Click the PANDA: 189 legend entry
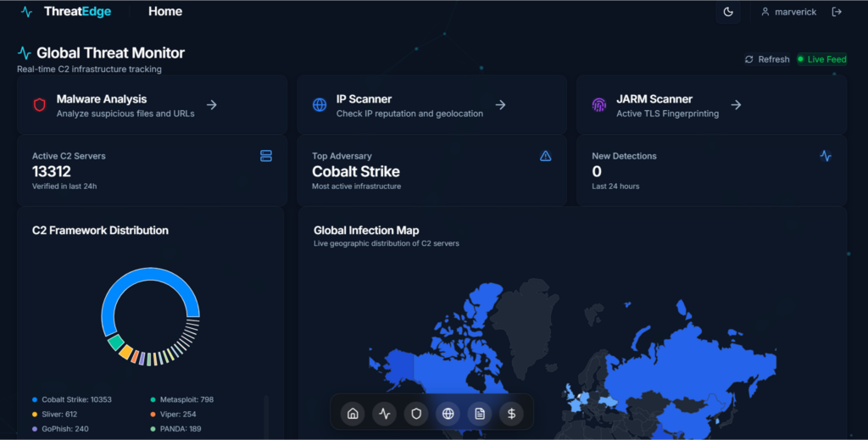Viewport: 868px width, 440px height. click(175, 429)
